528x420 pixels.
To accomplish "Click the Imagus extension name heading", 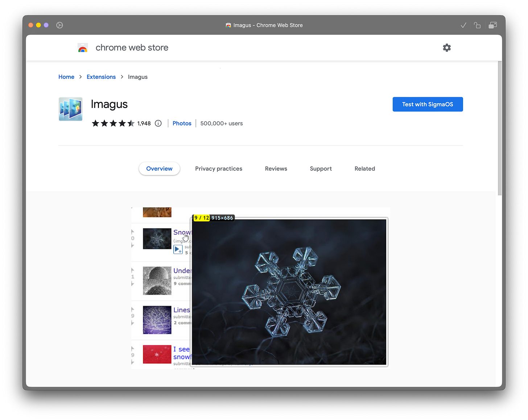I will point(109,104).
